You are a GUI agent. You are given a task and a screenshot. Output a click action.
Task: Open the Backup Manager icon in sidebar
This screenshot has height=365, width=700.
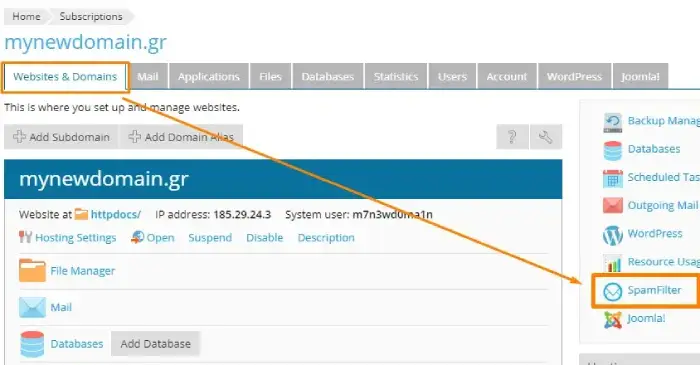(x=612, y=122)
